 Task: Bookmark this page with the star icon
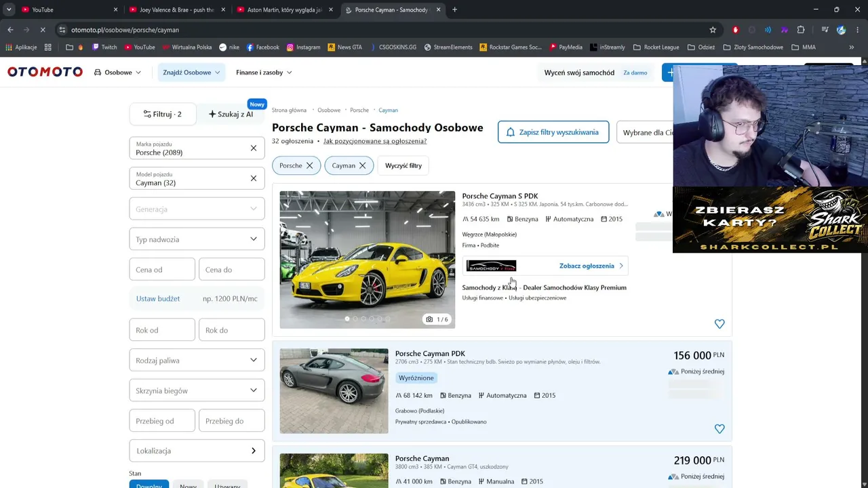[x=713, y=30]
